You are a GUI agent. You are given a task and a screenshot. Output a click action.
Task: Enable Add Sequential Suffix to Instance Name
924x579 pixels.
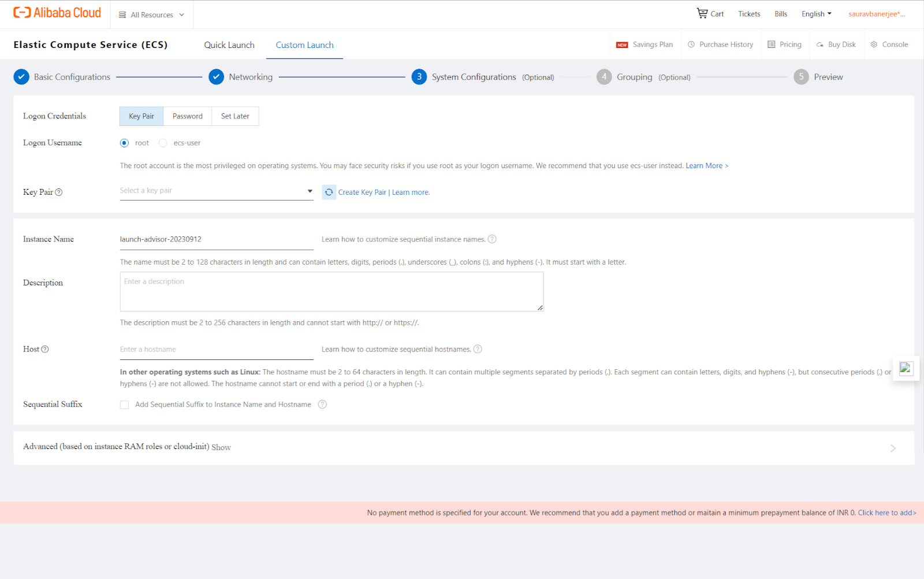click(x=124, y=404)
